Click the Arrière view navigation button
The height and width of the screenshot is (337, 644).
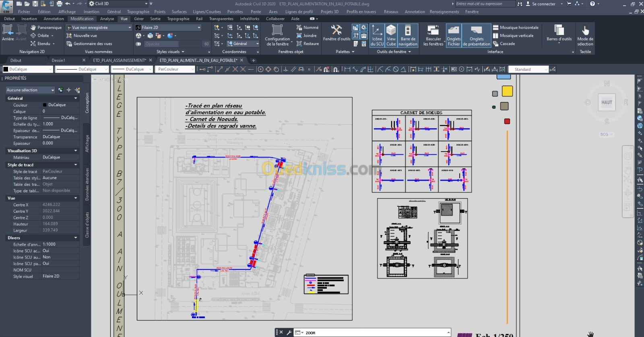coord(8,33)
